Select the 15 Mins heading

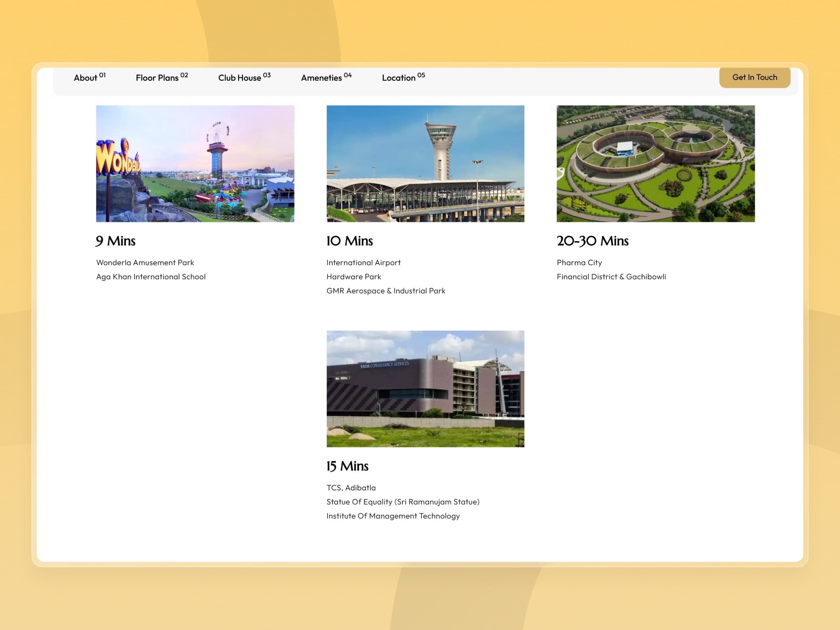click(348, 466)
